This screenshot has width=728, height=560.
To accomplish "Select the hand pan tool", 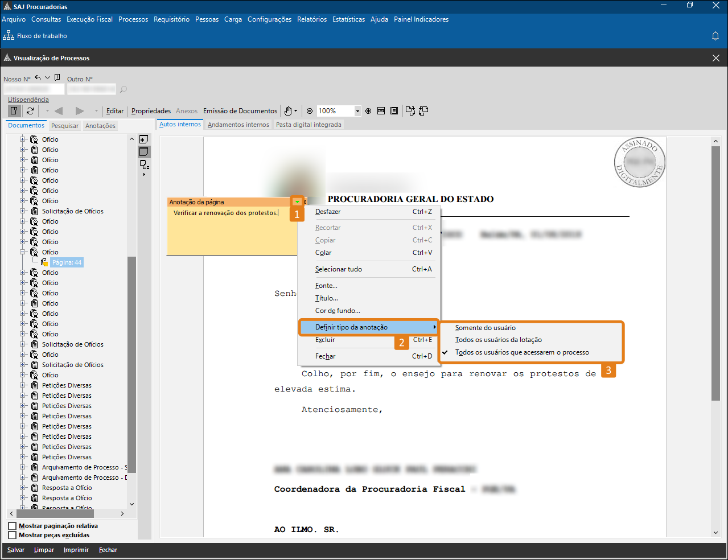I will (x=289, y=111).
